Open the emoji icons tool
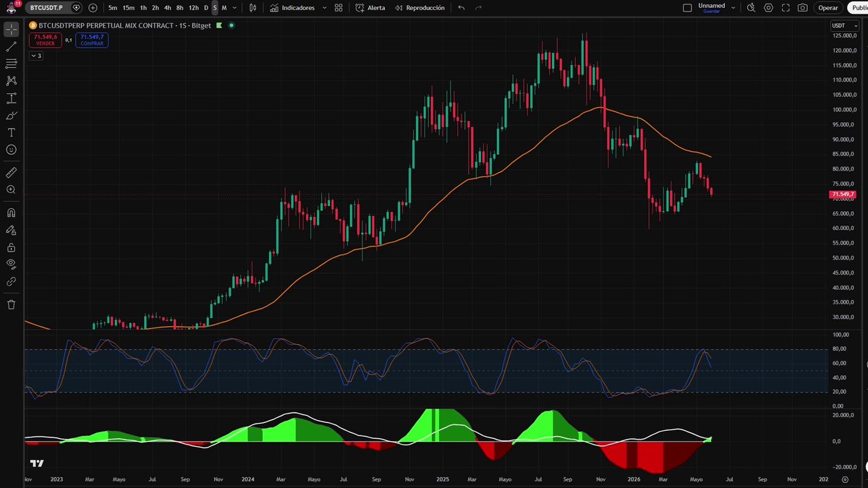 click(12, 150)
